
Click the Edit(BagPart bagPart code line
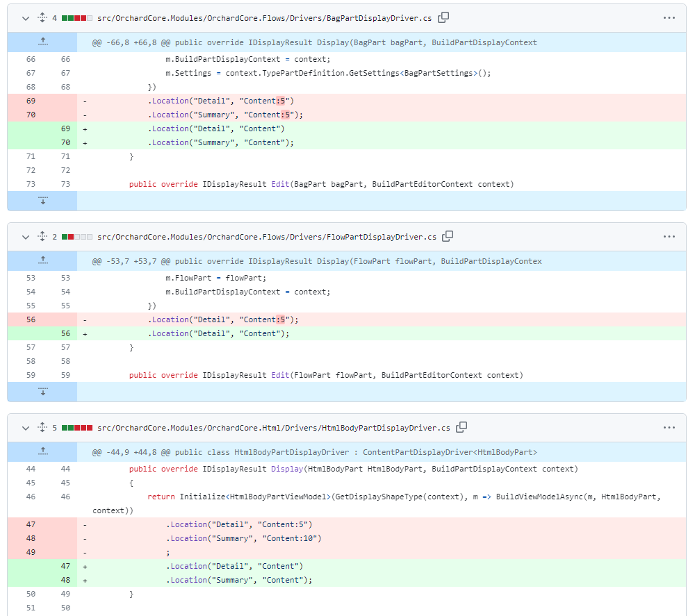coord(321,184)
